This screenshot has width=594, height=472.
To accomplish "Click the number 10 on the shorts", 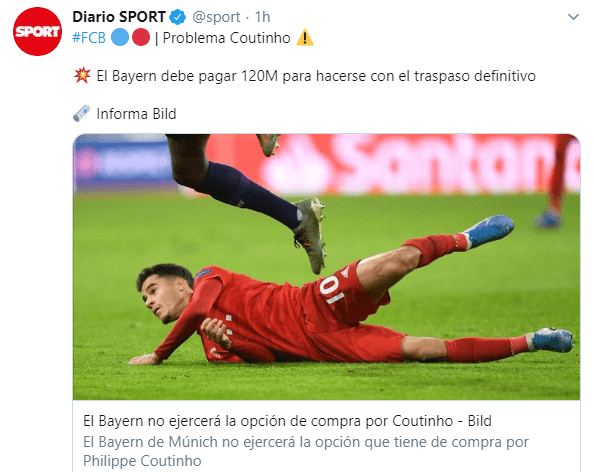I will tap(331, 290).
